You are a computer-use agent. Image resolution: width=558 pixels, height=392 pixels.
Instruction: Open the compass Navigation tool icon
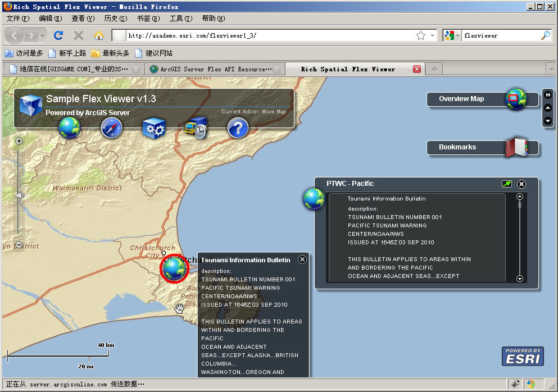tap(111, 128)
